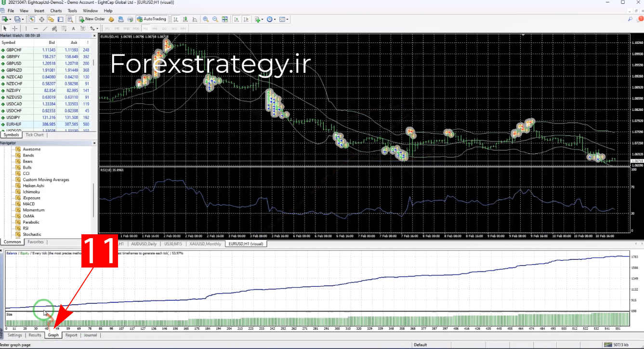This screenshot has height=349, width=644.
Task: Open the tester Report tab
Action: tap(71, 335)
